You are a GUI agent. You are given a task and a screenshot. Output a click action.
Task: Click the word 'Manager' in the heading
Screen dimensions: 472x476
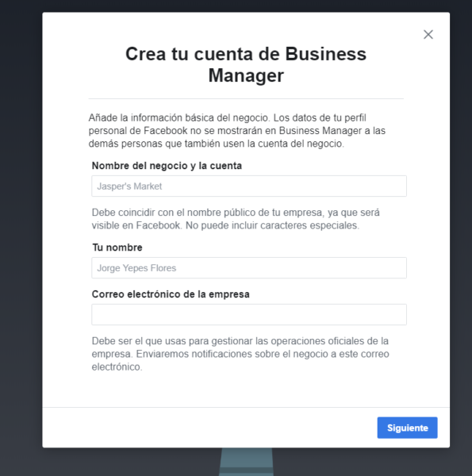[246, 75]
